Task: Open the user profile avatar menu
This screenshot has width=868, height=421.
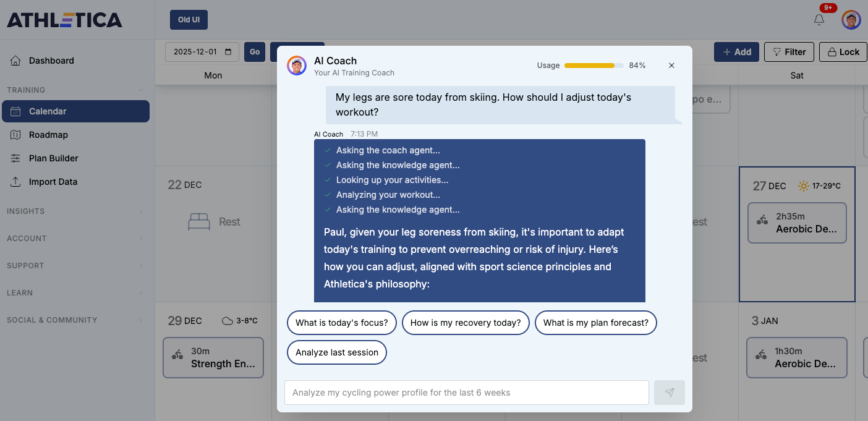Action: point(851,20)
